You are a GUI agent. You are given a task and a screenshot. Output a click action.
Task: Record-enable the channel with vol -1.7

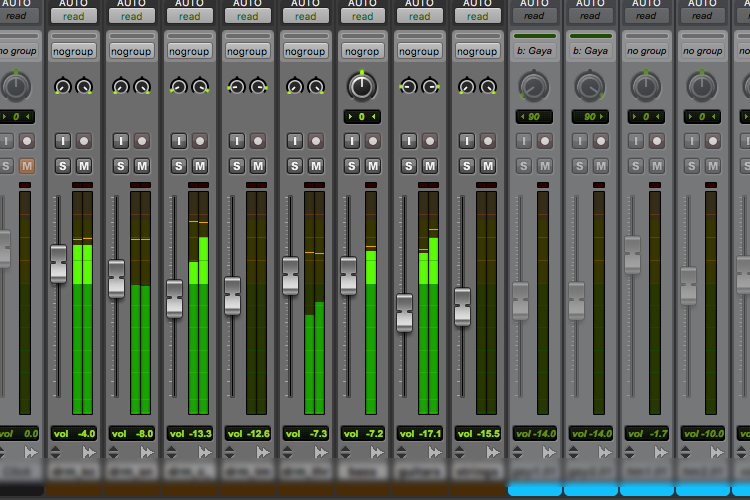657,141
